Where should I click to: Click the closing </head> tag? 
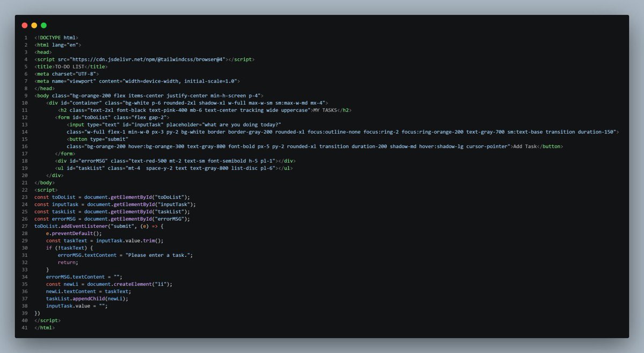[45, 88]
